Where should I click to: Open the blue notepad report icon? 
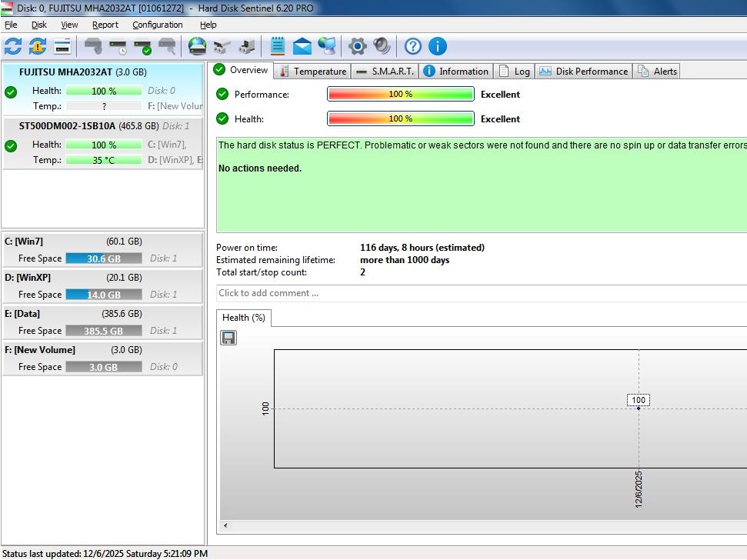(278, 46)
